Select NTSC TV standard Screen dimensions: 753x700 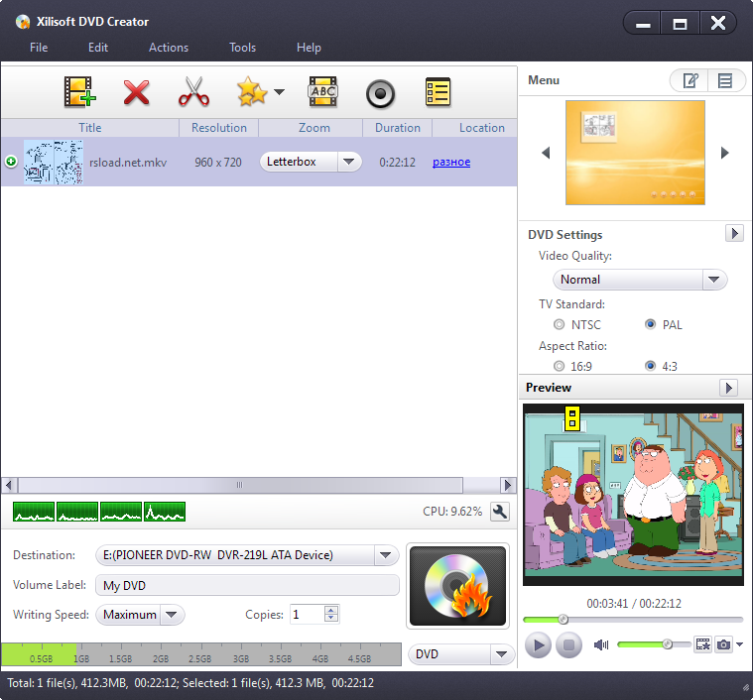[559, 325]
